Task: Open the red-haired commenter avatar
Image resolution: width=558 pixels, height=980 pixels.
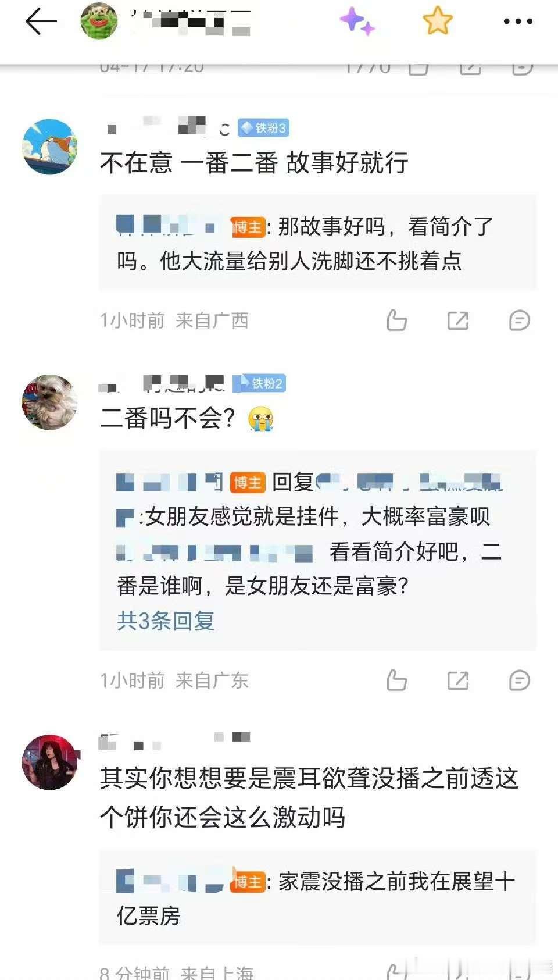Action: click(50, 762)
